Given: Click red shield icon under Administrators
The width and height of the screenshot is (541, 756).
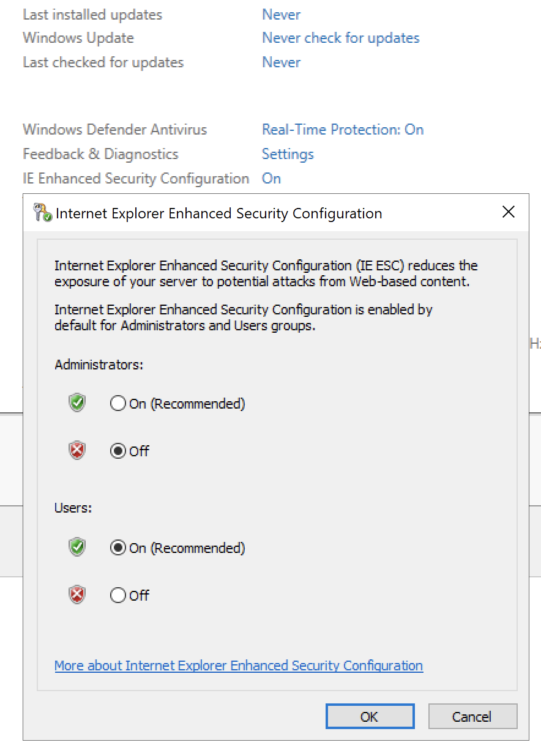Looking at the screenshot, I should 76,451.
